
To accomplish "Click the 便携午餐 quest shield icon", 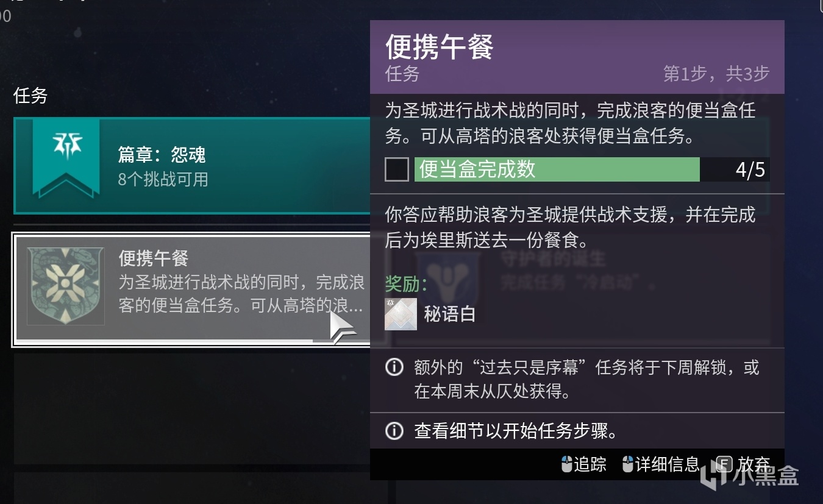I will tap(66, 286).
